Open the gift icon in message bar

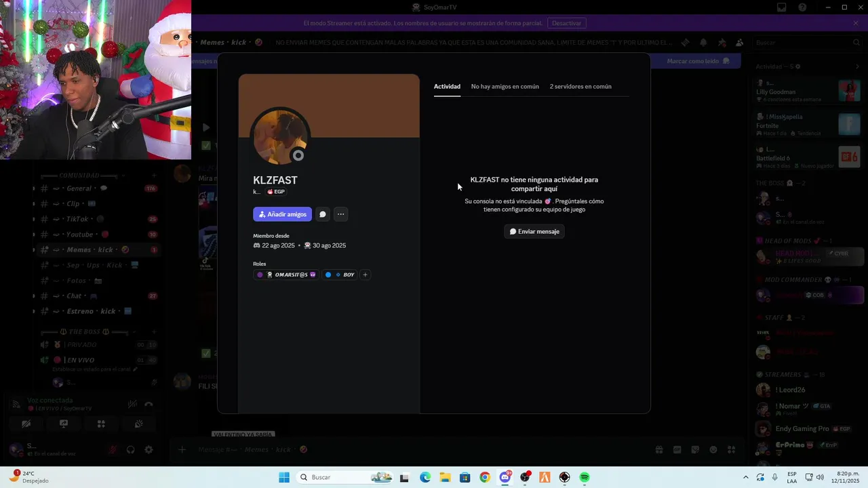(658, 449)
